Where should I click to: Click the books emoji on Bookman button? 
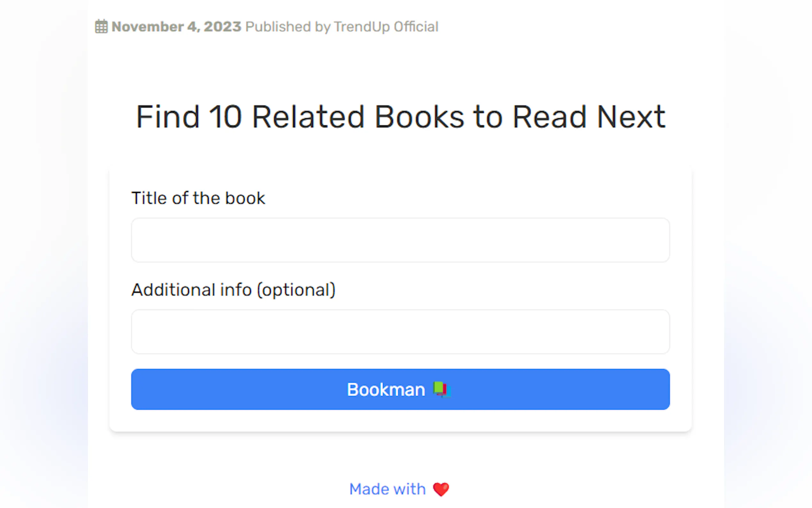[442, 389]
